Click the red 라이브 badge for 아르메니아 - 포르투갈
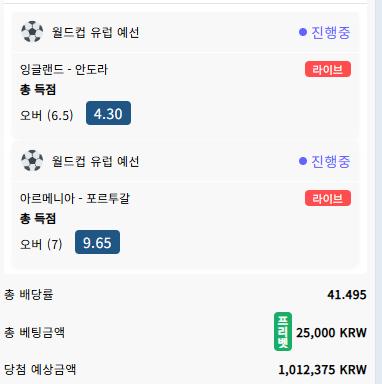 click(x=328, y=198)
